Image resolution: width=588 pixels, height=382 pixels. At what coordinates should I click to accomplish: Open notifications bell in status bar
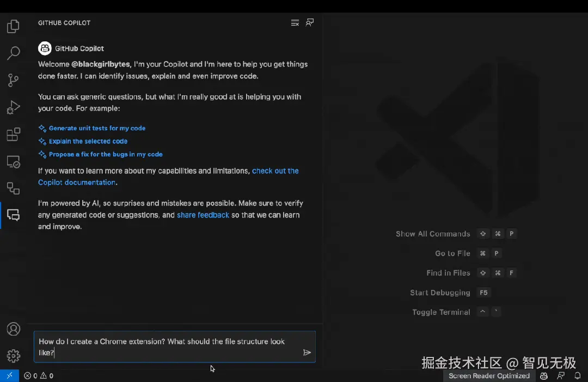coord(578,375)
